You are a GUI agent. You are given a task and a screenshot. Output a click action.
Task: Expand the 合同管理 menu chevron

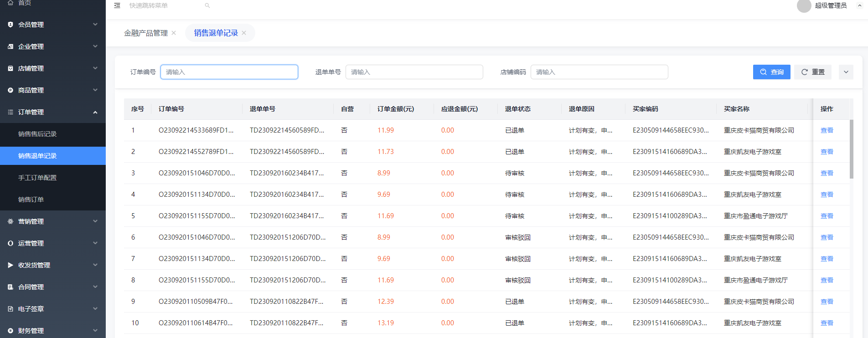pos(95,287)
